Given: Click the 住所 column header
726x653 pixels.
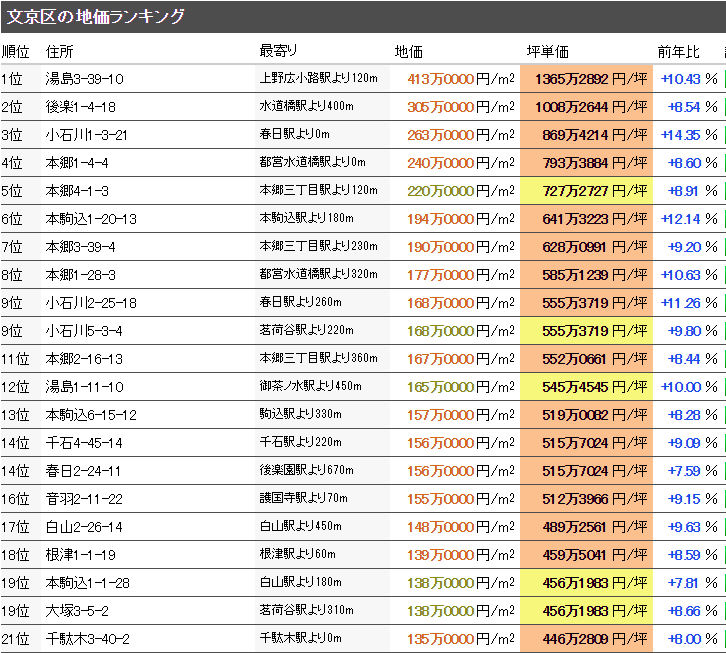Looking at the screenshot, I should [x=60, y=52].
